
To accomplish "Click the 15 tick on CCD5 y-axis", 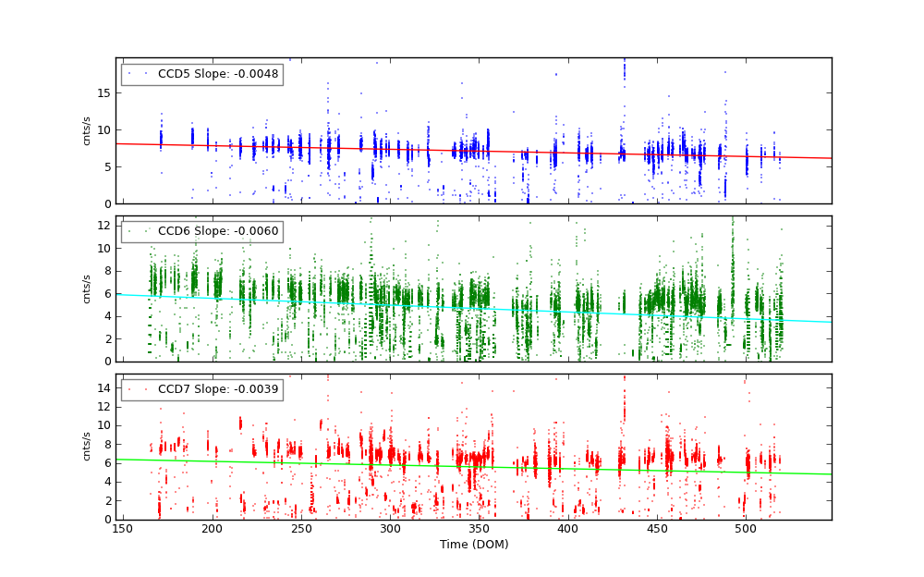I will click(x=103, y=92).
